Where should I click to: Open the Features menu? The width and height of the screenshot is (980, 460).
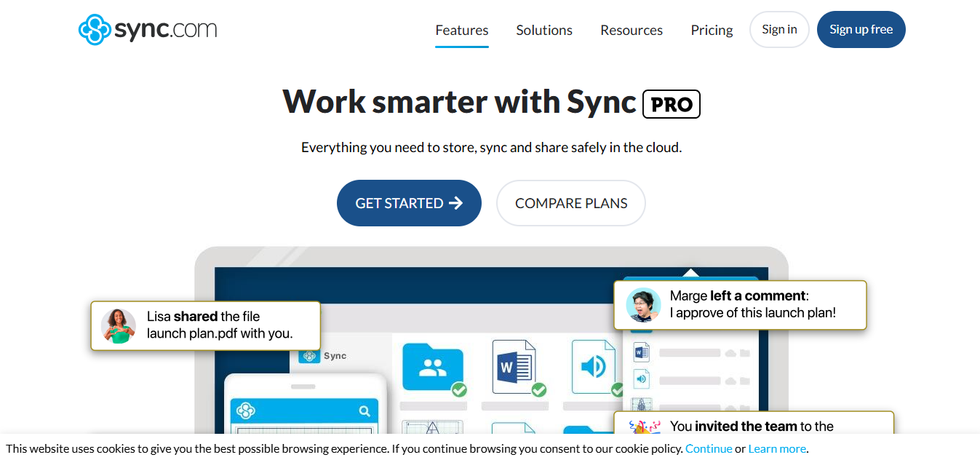pos(462,30)
